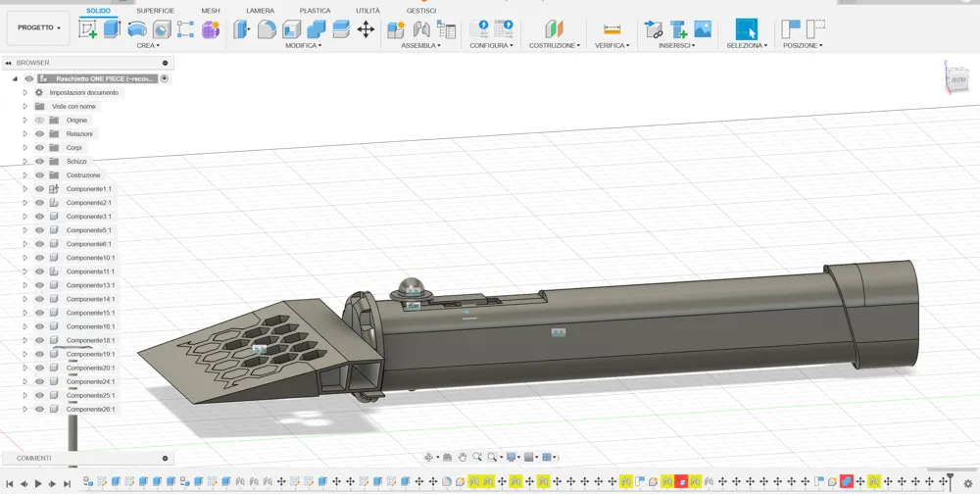Toggle visibility of Origine folder
This screenshot has height=494, width=980.
coord(39,120)
